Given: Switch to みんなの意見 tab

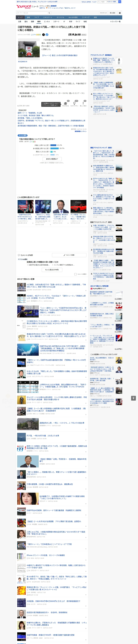Looking at the screenshot, I should (x=73, y=17).
